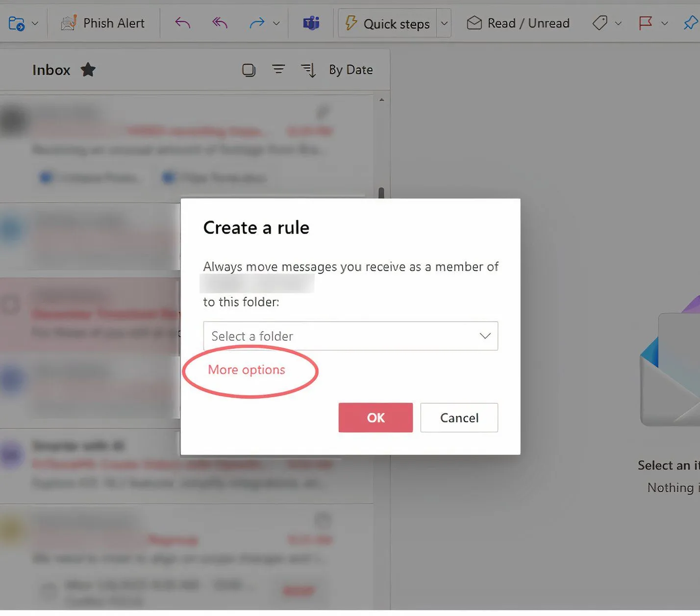
Task: Toggle the Inbox favorite star
Action: (x=88, y=70)
